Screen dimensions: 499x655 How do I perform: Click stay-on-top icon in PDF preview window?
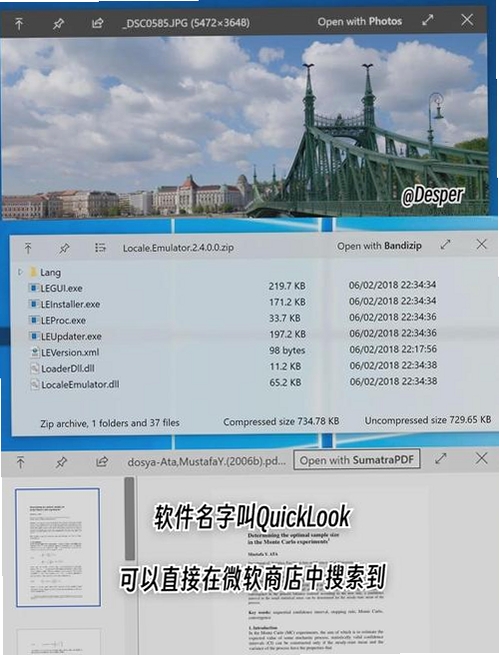point(20,462)
